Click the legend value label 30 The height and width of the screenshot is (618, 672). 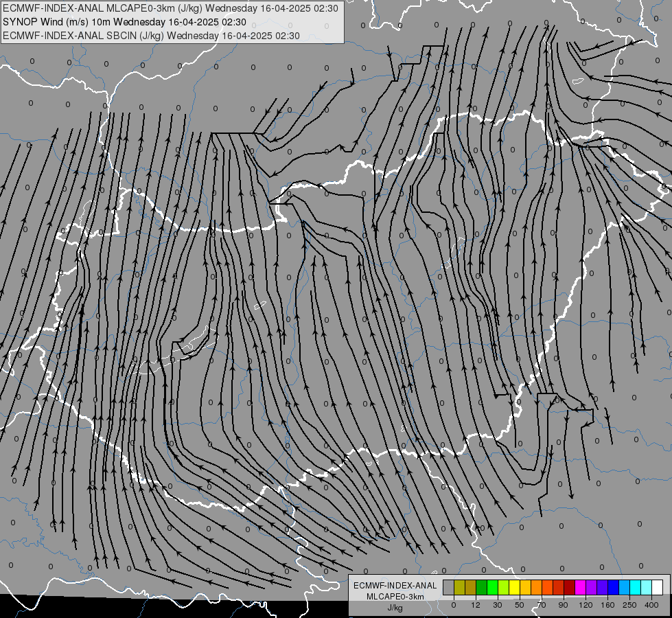498,605
